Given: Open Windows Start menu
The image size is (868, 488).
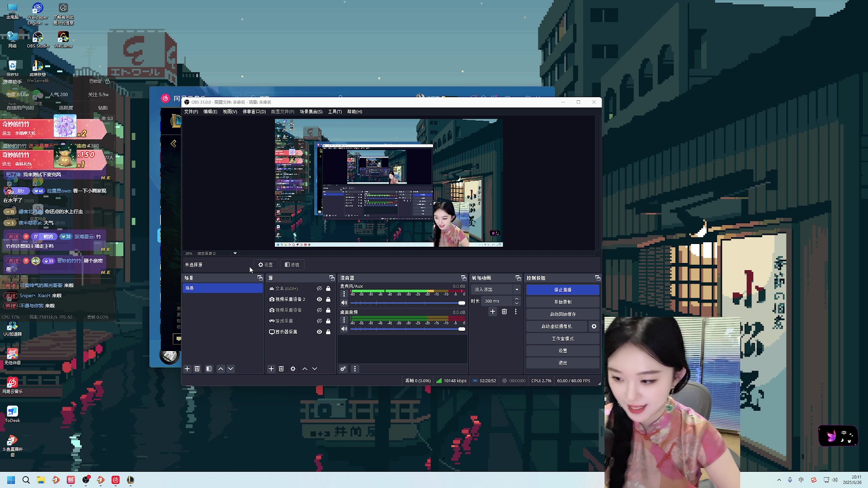Looking at the screenshot, I should [x=11, y=480].
